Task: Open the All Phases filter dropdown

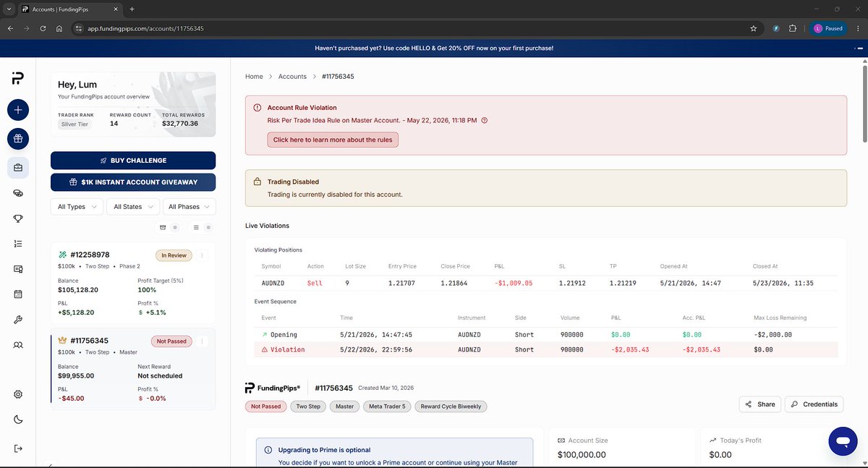Action: [190, 207]
